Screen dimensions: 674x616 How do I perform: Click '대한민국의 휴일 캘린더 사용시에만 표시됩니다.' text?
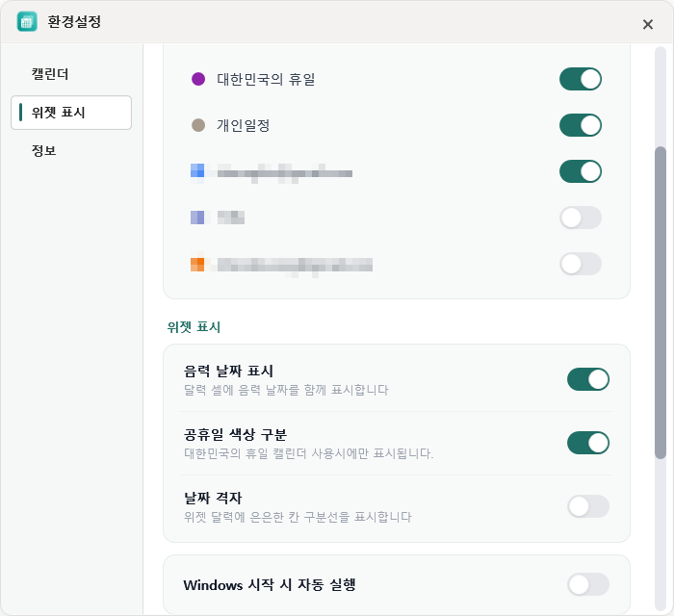309,453
